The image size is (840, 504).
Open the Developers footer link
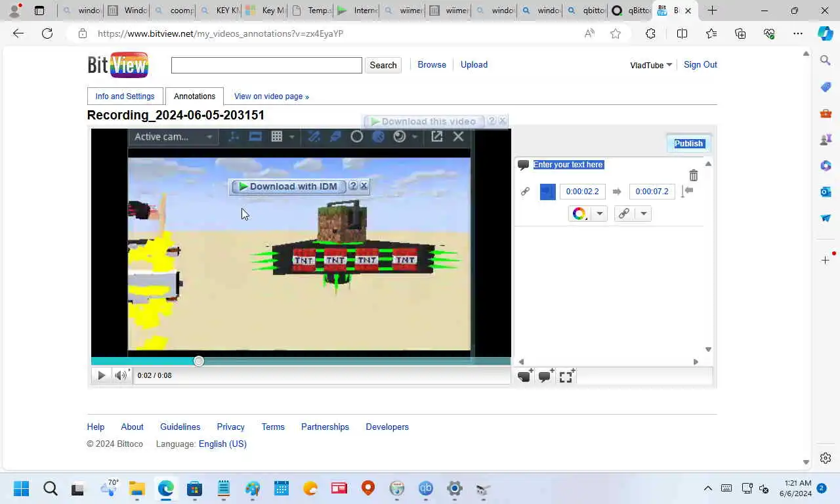click(387, 427)
